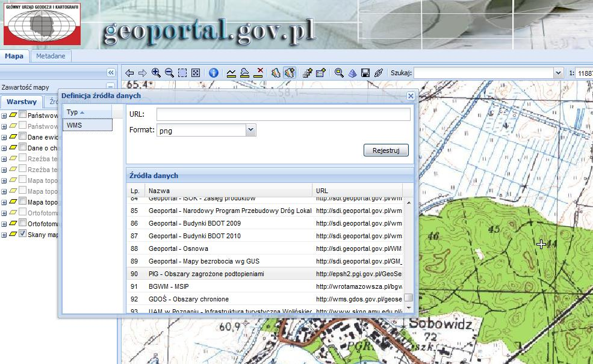Expand the Dane o ch layer tree node
Image resolution: width=593 pixels, height=364 pixels.
[x=4, y=148]
